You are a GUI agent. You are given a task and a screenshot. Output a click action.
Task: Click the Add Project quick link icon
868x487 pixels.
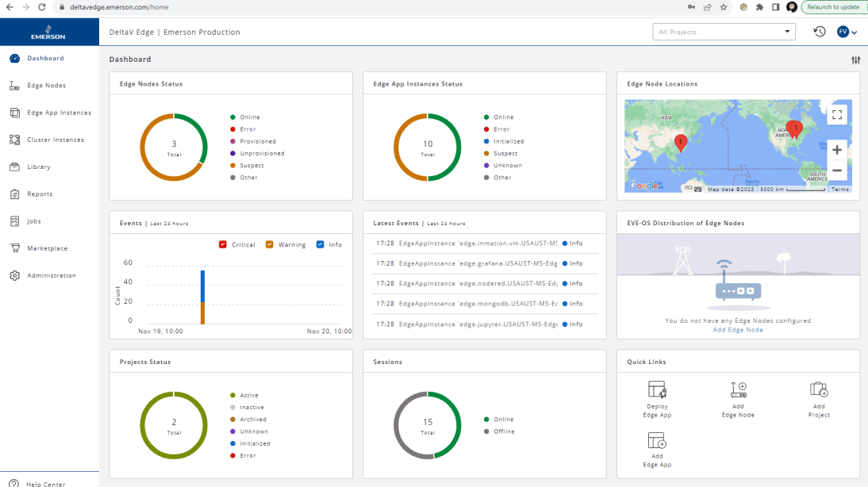pyautogui.click(x=819, y=389)
